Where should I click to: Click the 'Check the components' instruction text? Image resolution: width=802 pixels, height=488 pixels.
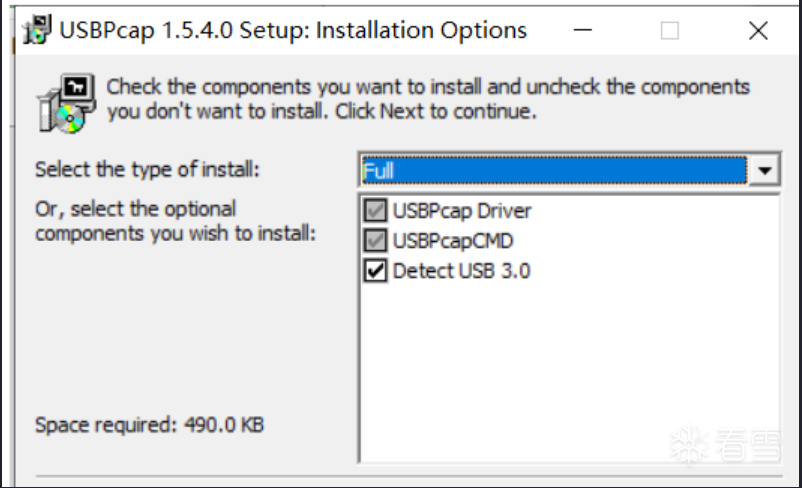[x=428, y=99]
